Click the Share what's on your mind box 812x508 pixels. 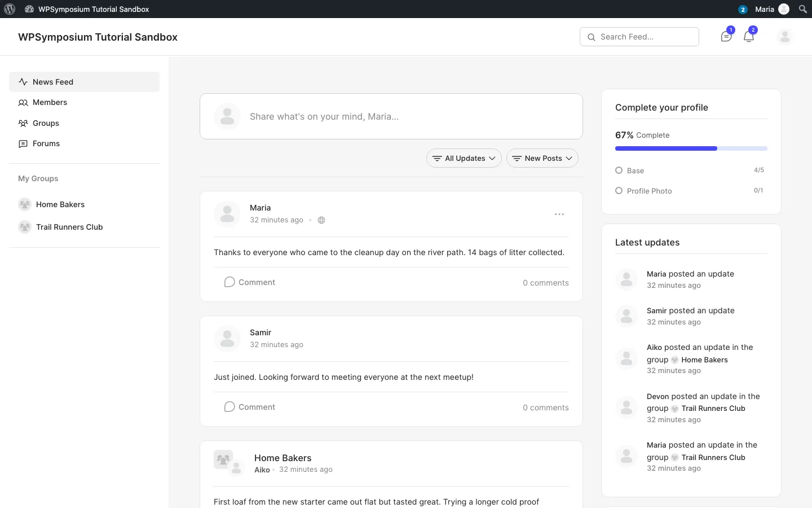coord(391,116)
